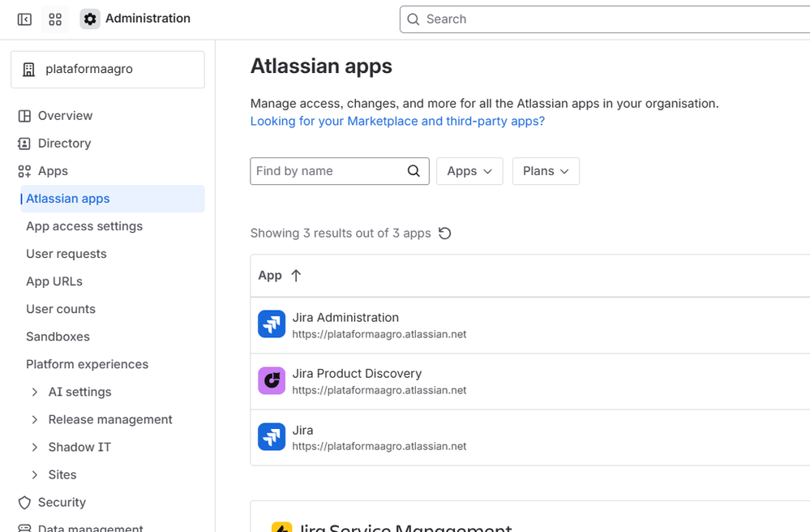Open Data management section
Image resolution: width=810 pixels, height=532 pixels.
tap(90, 528)
